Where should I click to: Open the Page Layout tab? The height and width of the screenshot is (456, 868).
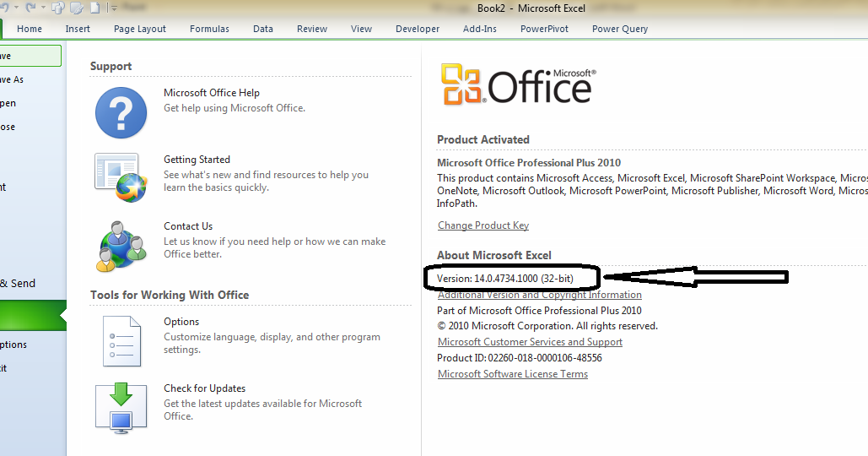tap(139, 29)
